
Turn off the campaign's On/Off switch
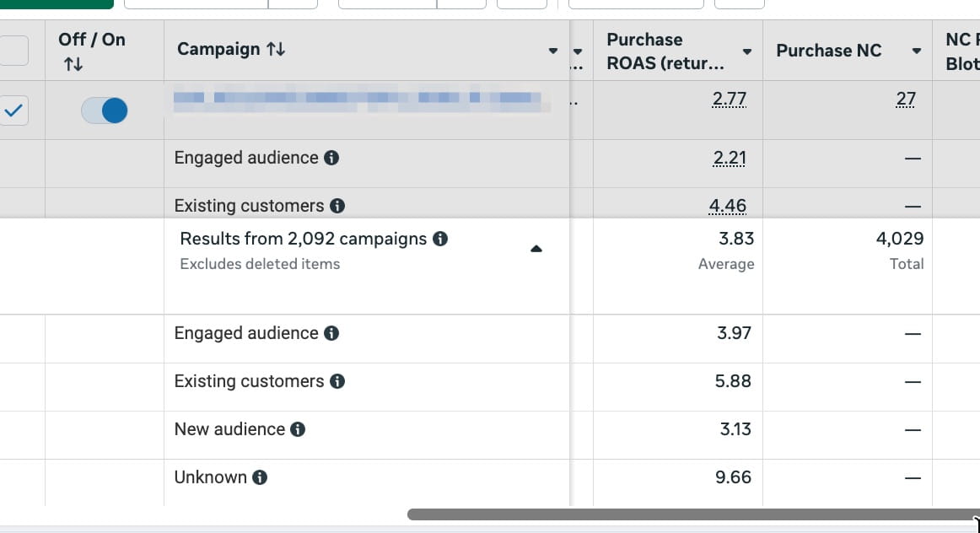pos(105,110)
